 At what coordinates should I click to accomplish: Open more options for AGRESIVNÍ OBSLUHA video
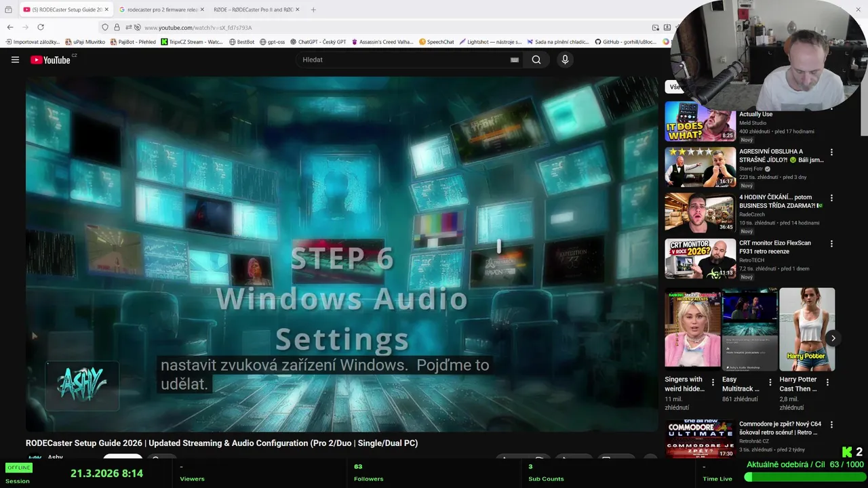tap(831, 152)
